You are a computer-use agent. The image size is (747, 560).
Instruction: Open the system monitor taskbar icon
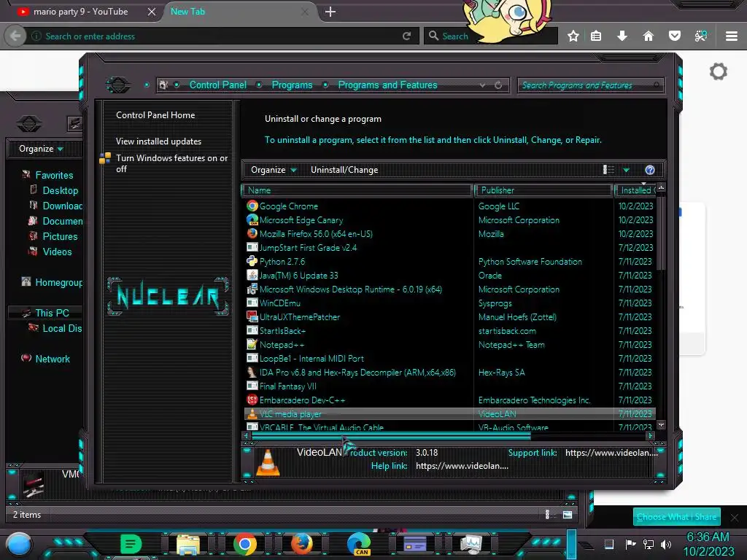(471, 544)
